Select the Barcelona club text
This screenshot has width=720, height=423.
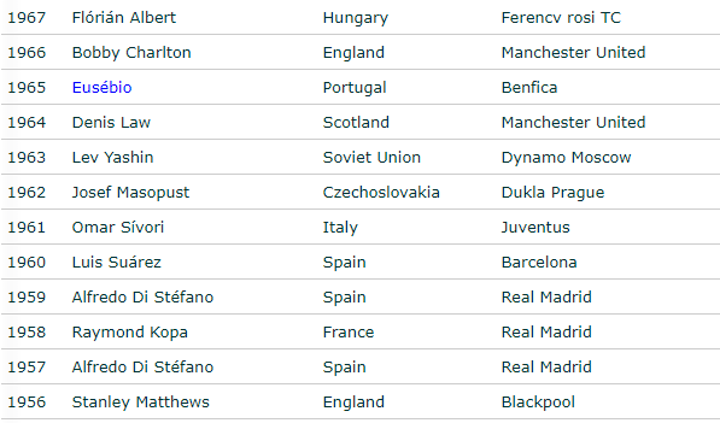coord(539,263)
